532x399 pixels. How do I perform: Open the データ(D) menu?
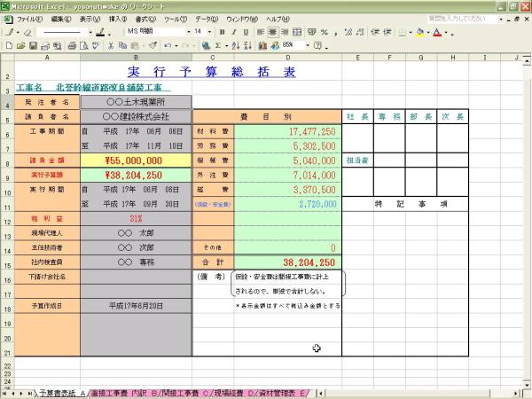coord(206,19)
